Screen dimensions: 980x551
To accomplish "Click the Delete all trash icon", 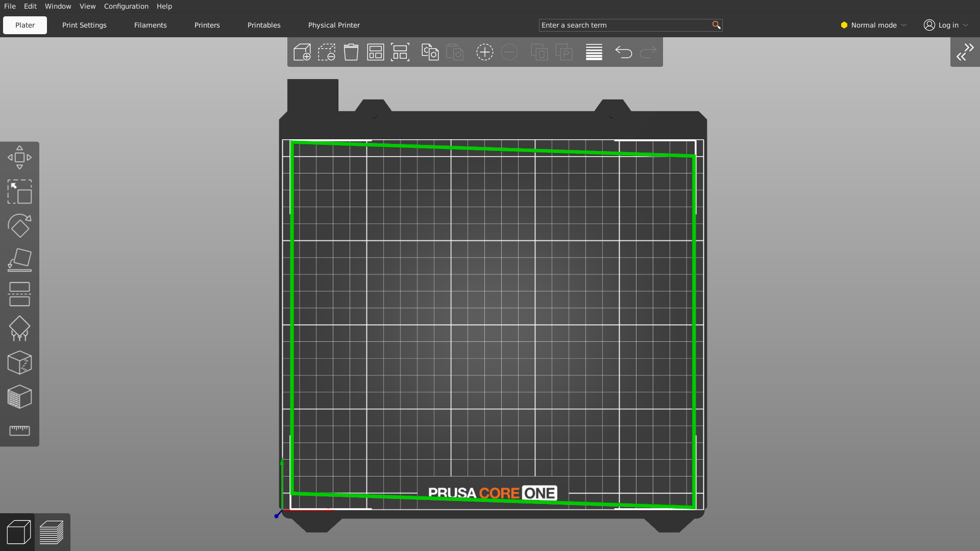I will (351, 52).
